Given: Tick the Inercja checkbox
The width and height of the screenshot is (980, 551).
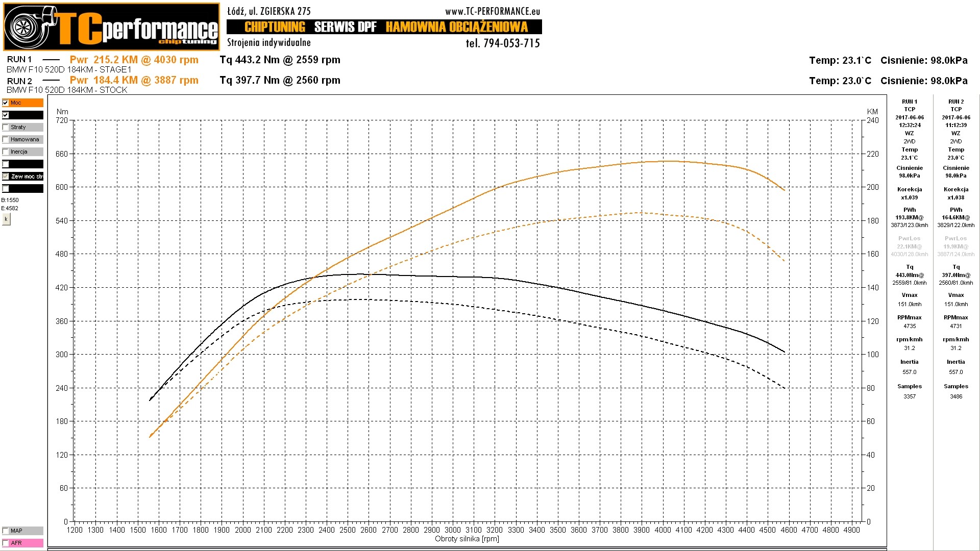Looking at the screenshot, I should pyautogui.click(x=6, y=152).
